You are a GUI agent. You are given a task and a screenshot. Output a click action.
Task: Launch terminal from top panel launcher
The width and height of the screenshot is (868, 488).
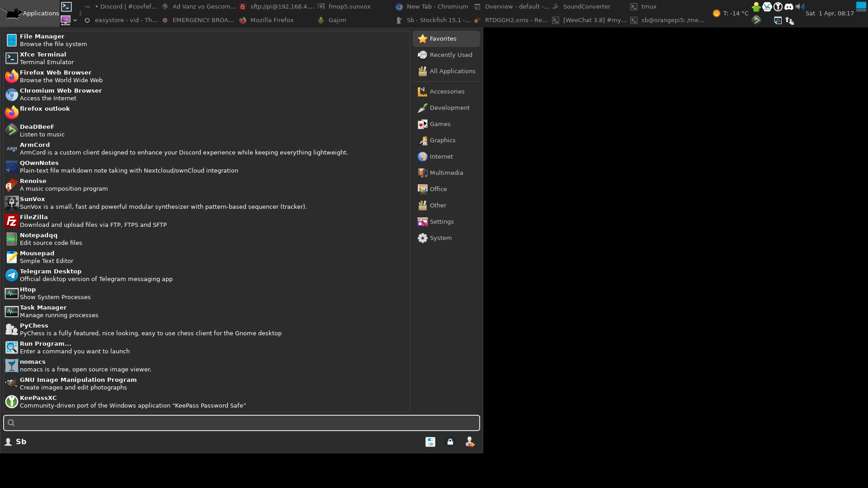click(x=66, y=7)
